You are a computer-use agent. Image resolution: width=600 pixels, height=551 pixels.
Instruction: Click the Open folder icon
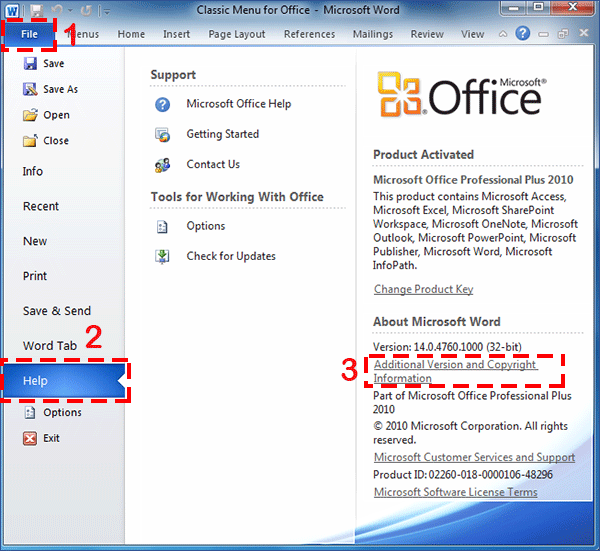[30, 115]
